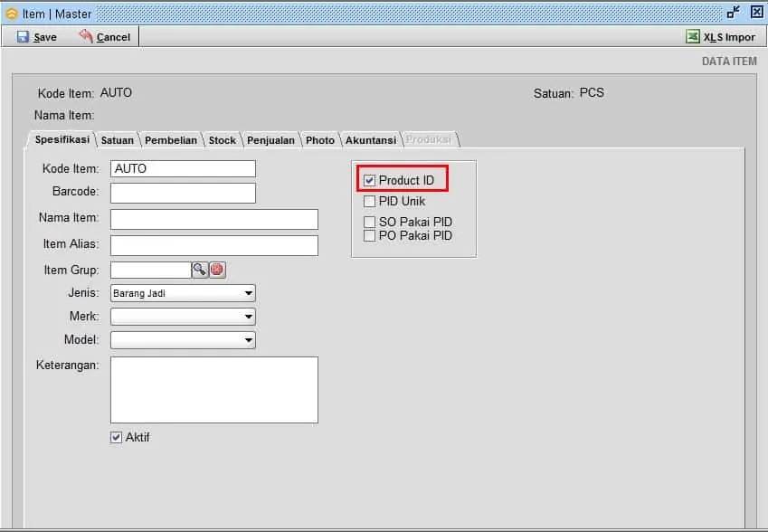Select the Spesifikasi tab

[62, 139]
